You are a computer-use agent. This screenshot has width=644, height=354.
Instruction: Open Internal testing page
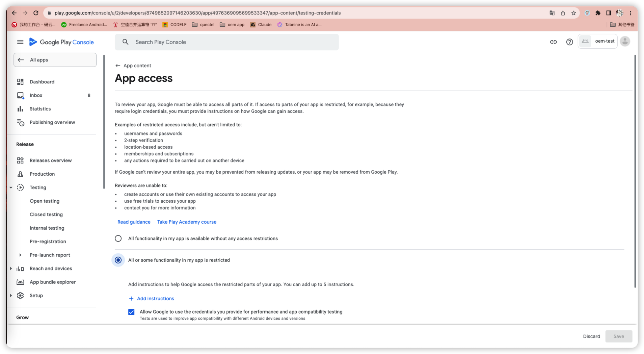(x=47, y=228)
